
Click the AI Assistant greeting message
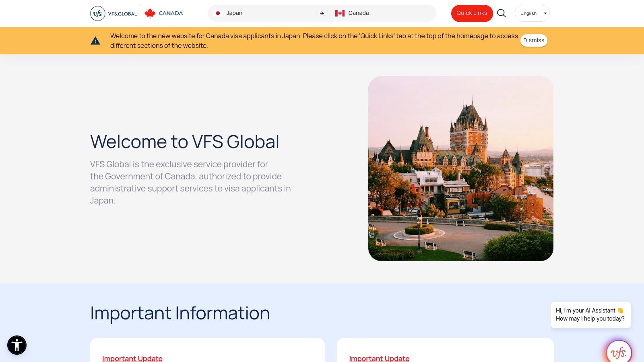point(590,315)
